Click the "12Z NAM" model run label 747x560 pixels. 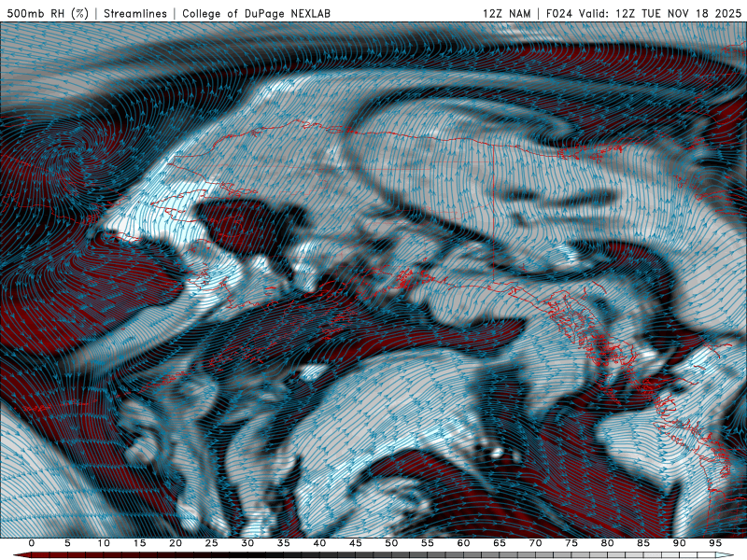(506, 13)
